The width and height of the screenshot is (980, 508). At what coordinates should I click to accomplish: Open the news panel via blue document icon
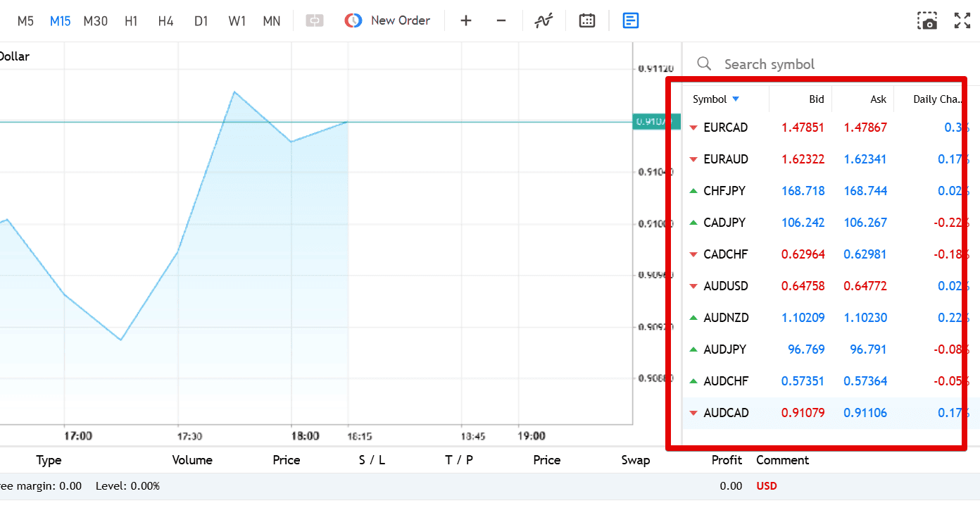[630, 20]
